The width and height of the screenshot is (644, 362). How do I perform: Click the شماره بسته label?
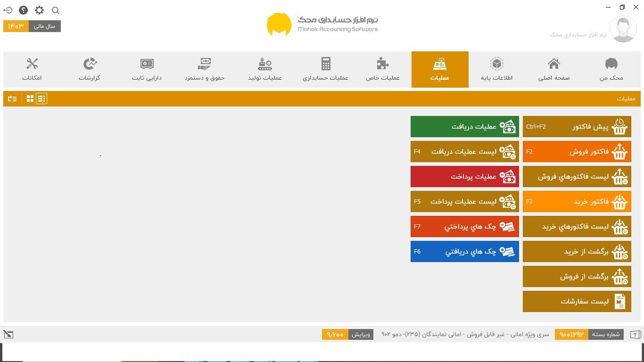click(x=606, y=334)
